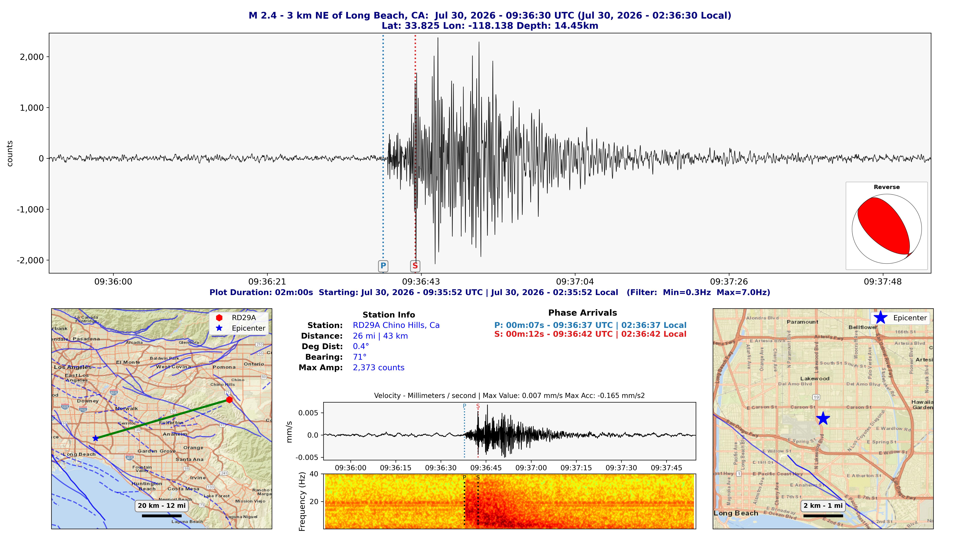The height and width of the screenshot is (551, 980).
Task: Click the '-1,000' tick on the counts axis
Action: pos(30,210)
